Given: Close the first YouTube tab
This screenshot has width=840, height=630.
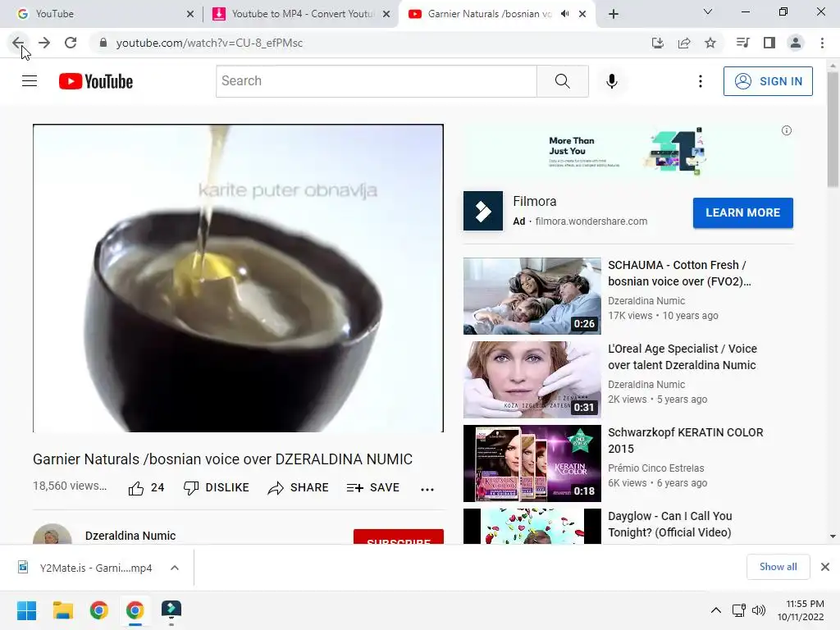Looking at the screenshot, I should 190,14.
